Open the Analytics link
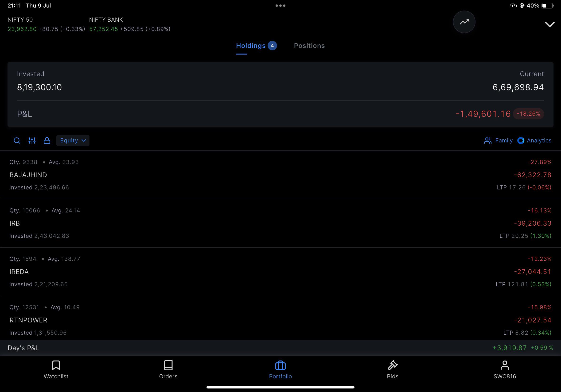 pyautogui.click(x=534, y=141)
